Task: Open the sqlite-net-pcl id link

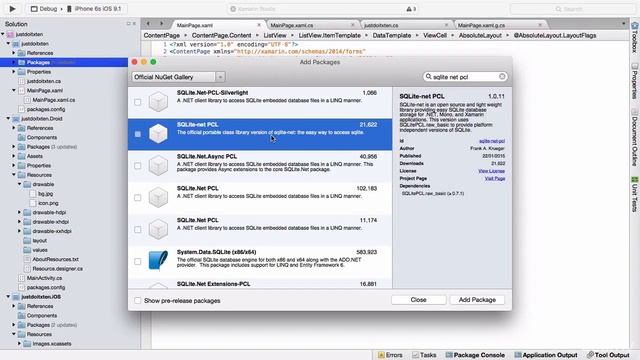Action: (x=492, y=141)
